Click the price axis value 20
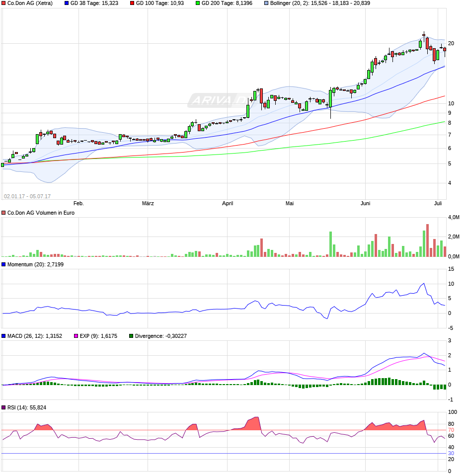This screenshot has height=476, width=467. click(451, 43)
